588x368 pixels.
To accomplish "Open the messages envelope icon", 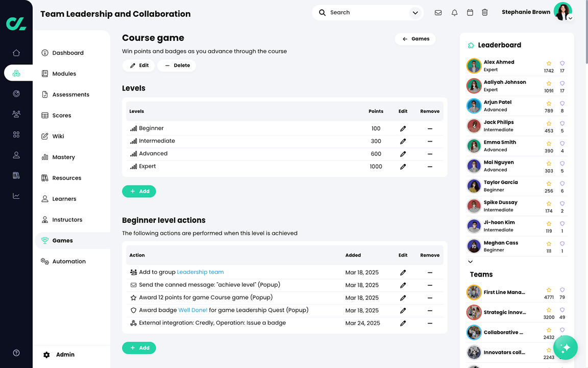I will (x=438, y=13).
